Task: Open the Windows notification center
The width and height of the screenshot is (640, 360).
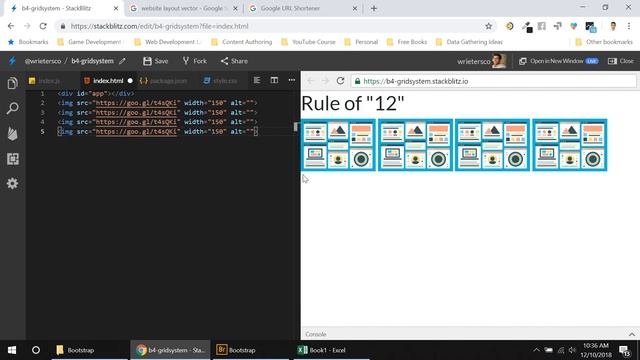Action: [x=624, y=350]
